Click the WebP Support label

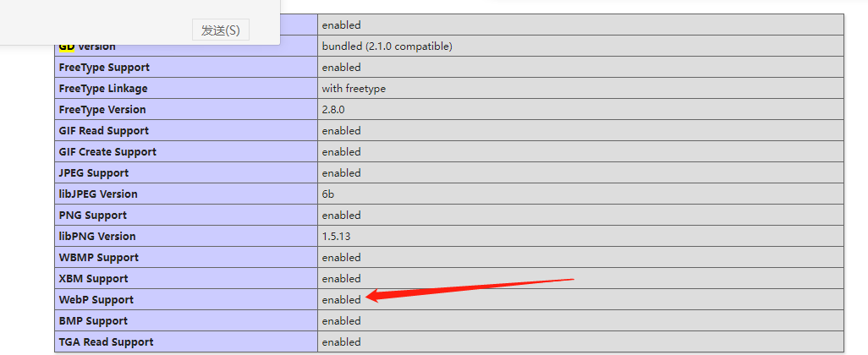tap(96, 300)
